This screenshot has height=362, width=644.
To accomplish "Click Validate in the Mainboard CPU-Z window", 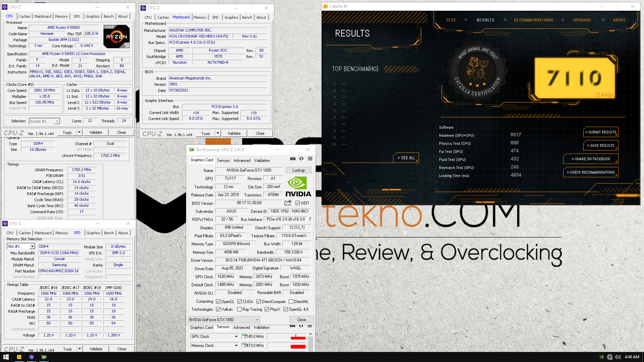I will pos(234,133).
